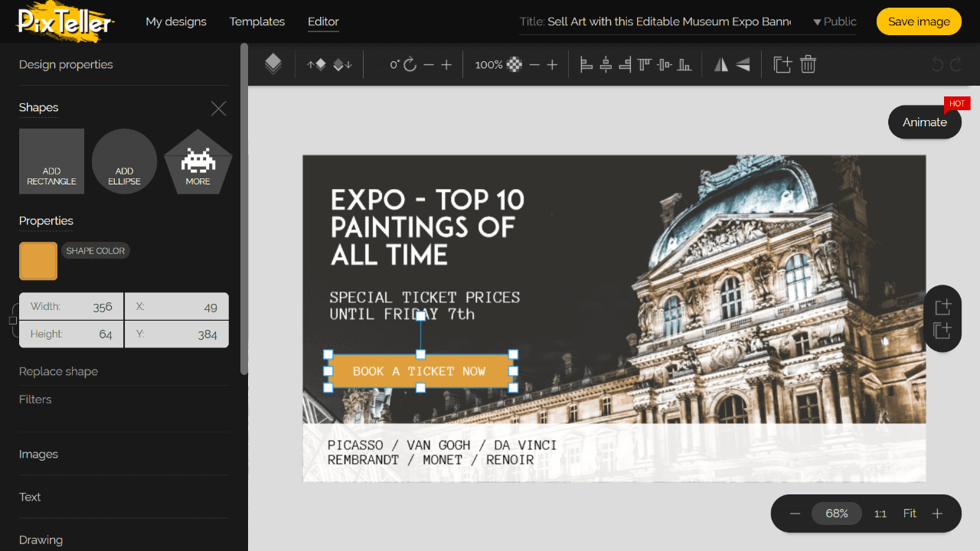Expand the Replace shape section
The image size is (980, 551).
58,371
